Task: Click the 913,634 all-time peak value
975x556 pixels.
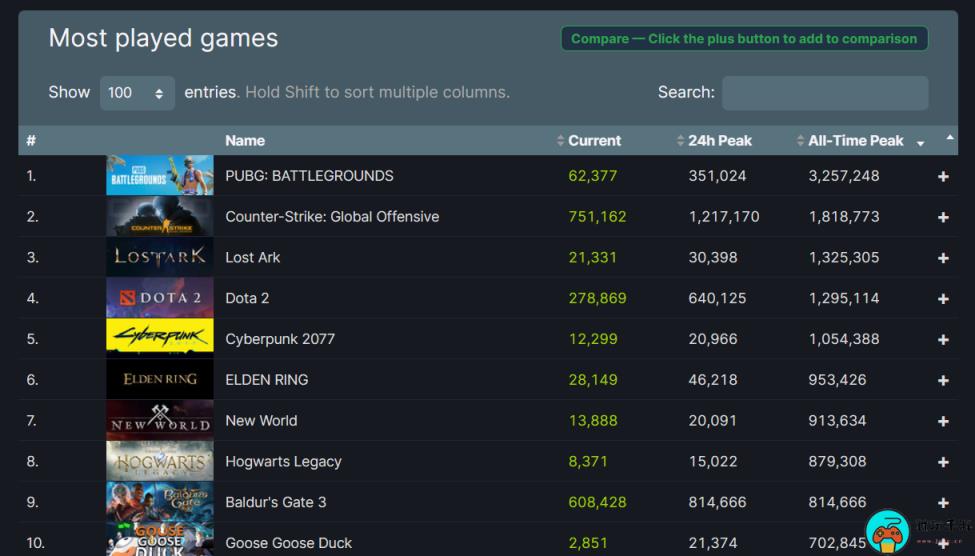Action: click(837, 420)
